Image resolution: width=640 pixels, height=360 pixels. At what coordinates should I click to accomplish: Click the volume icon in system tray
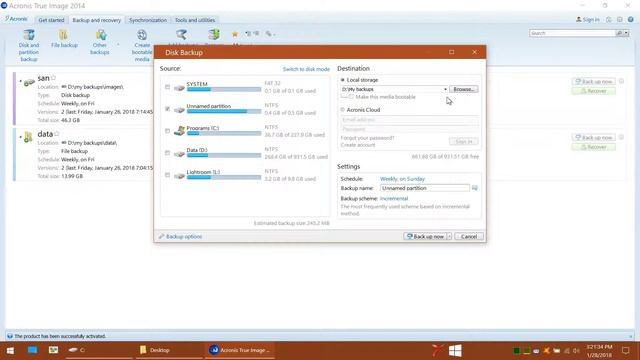pos(576,351)
